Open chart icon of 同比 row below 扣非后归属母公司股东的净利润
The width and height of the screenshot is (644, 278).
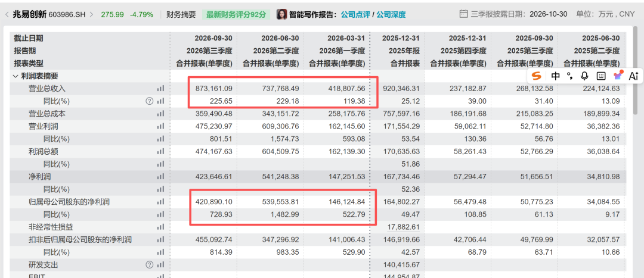[x=160, y=252]
